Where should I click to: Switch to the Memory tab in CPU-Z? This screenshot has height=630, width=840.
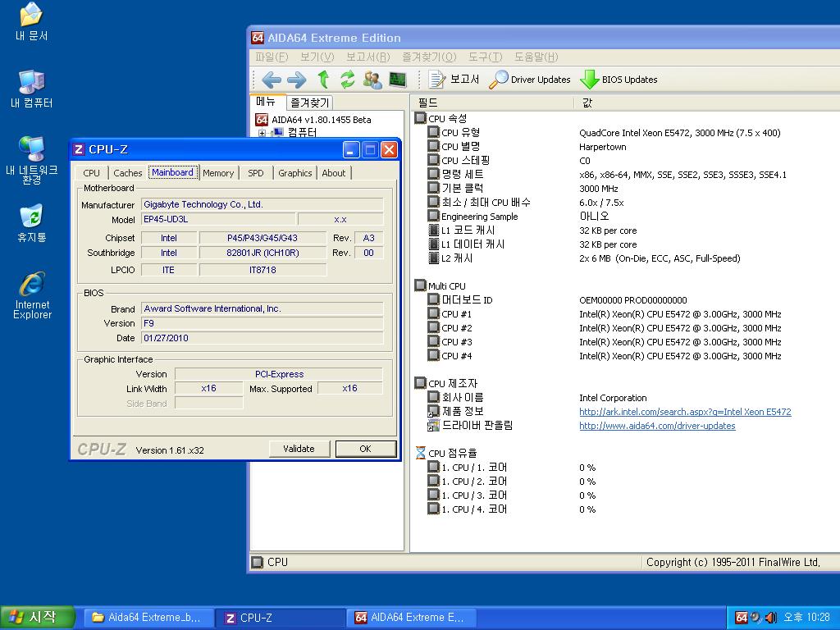pos(218,173)
